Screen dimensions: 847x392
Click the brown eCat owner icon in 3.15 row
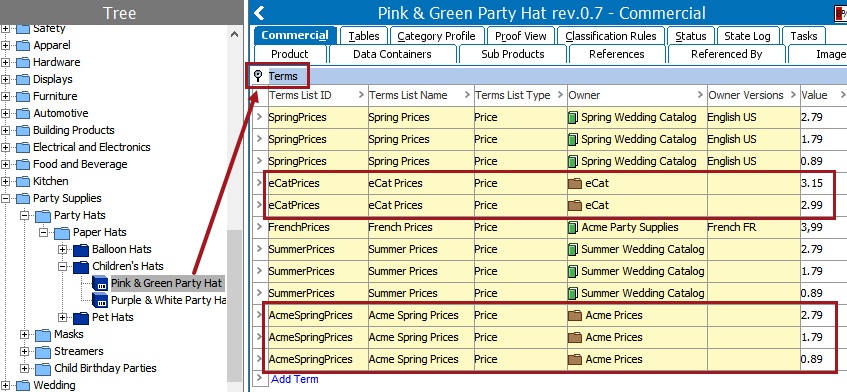(575, 184)
